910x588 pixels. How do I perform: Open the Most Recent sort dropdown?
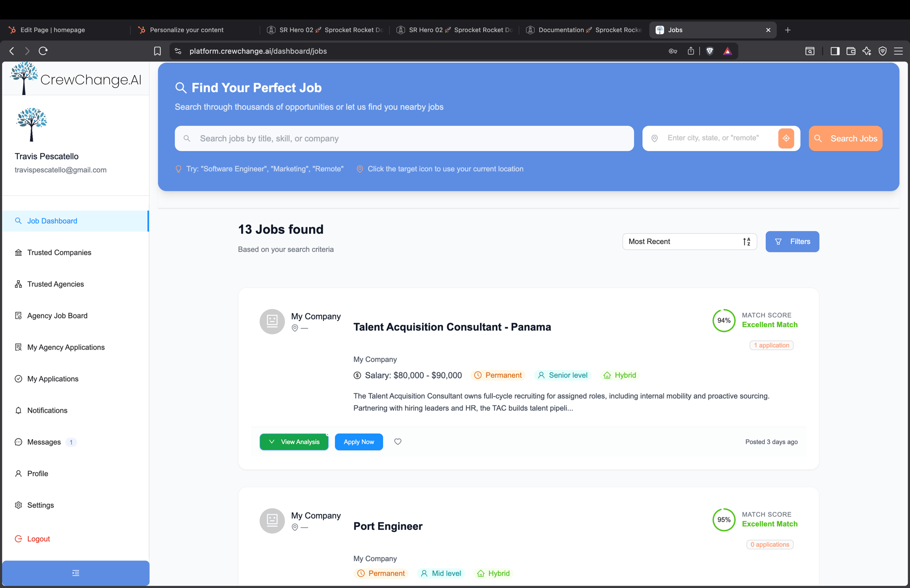689,242
